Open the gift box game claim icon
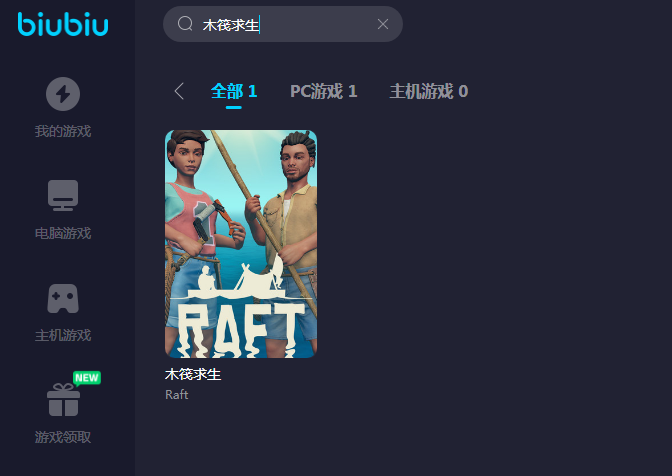This screenshot has height=476, width=672. point(63,399)
